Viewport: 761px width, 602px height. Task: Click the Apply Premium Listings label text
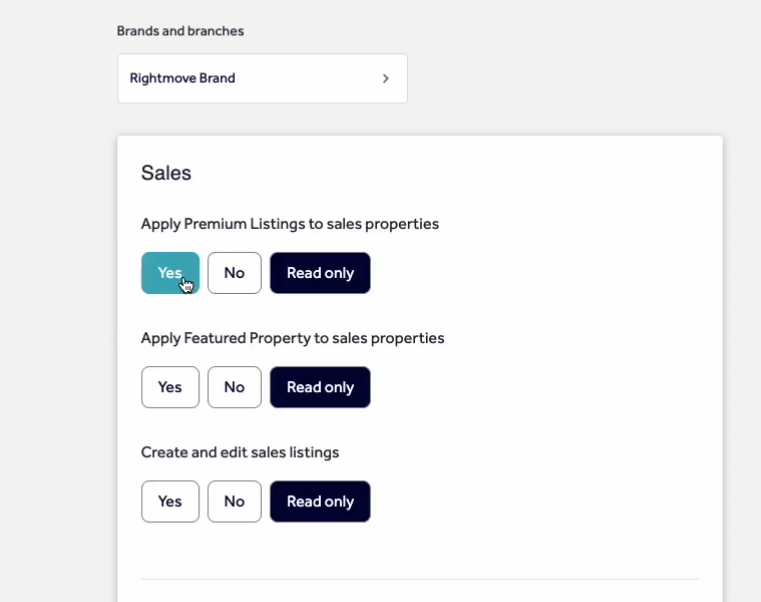point(290,224)
